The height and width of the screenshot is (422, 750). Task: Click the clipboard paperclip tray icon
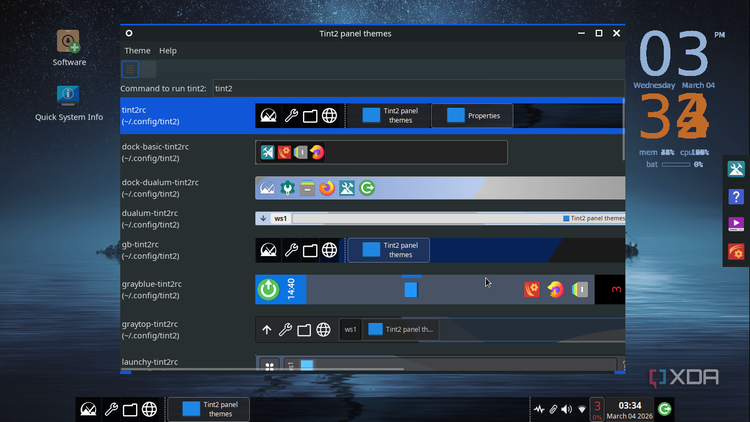(x=553, y=409)
